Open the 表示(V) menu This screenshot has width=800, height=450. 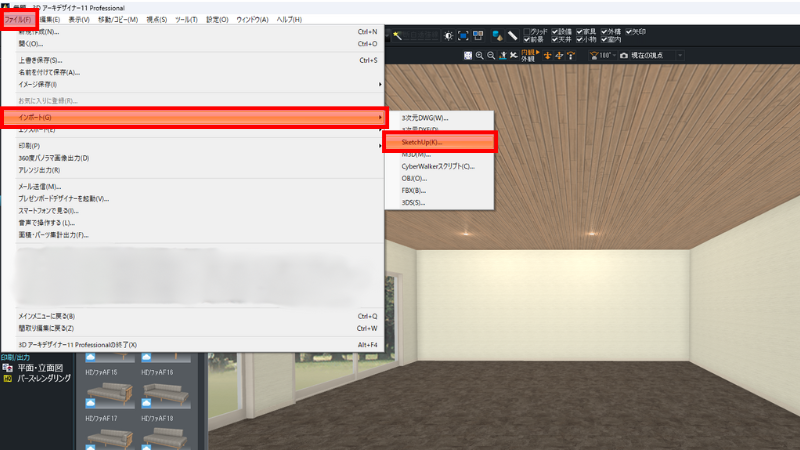[x=79, y=19]
